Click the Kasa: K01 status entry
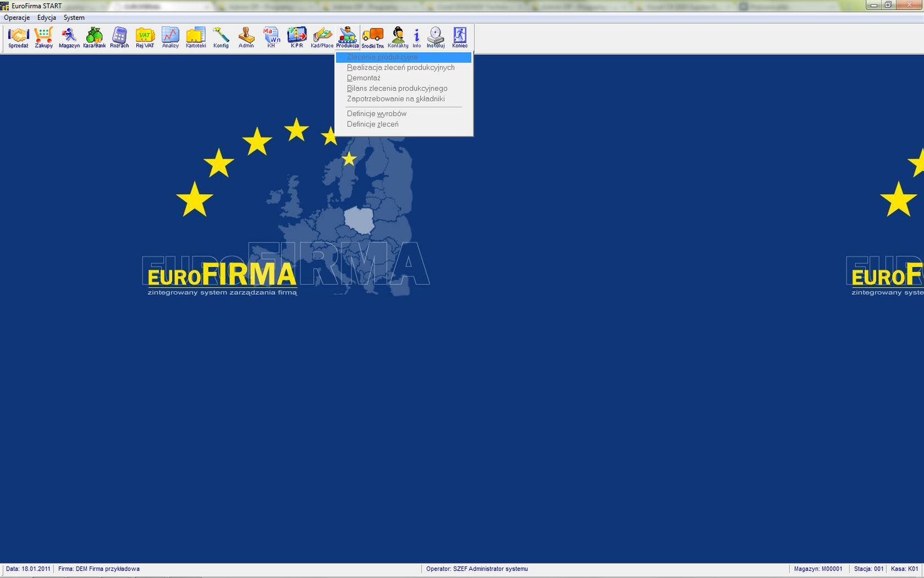This screenshot has width=924, height=578. [905, 569]
